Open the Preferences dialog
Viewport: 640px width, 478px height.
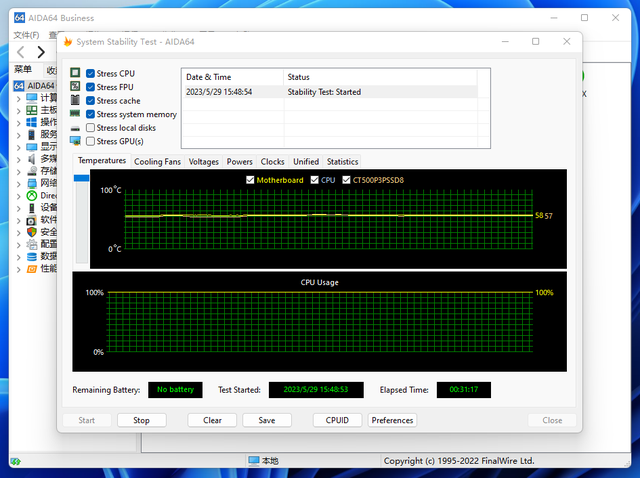392,420
